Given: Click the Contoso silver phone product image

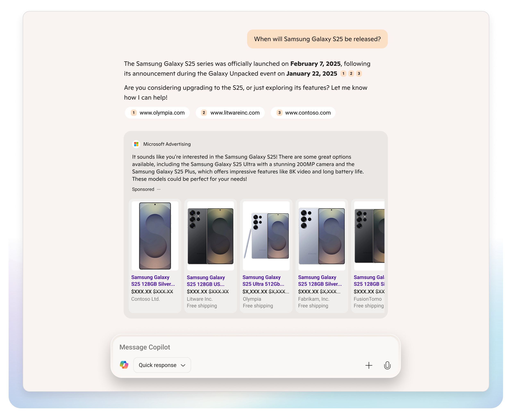Looking at the screenshot, I should [x=155, y=236].
